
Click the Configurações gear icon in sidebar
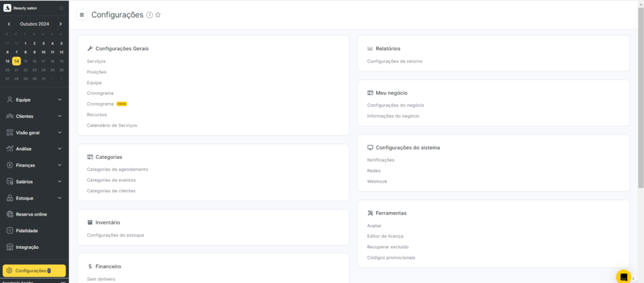coord(10,271)
